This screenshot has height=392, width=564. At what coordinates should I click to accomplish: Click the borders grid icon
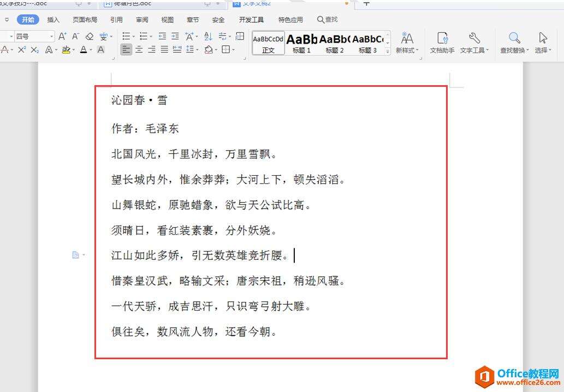pyautogui.click(x=225, y=50)
